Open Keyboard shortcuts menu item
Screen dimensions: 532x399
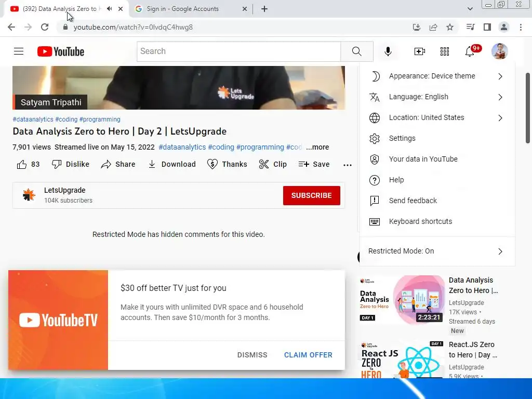point(437,221)
